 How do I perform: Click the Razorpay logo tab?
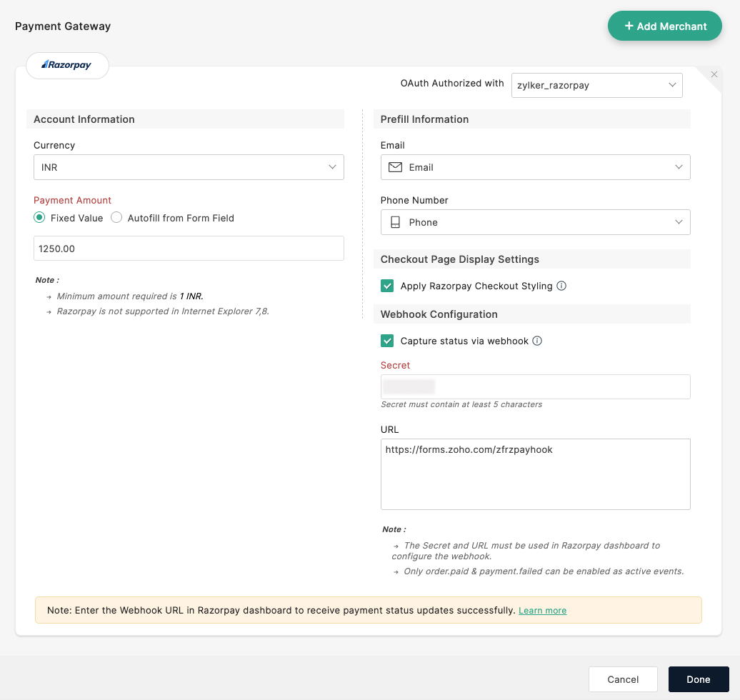coord(67,65)
